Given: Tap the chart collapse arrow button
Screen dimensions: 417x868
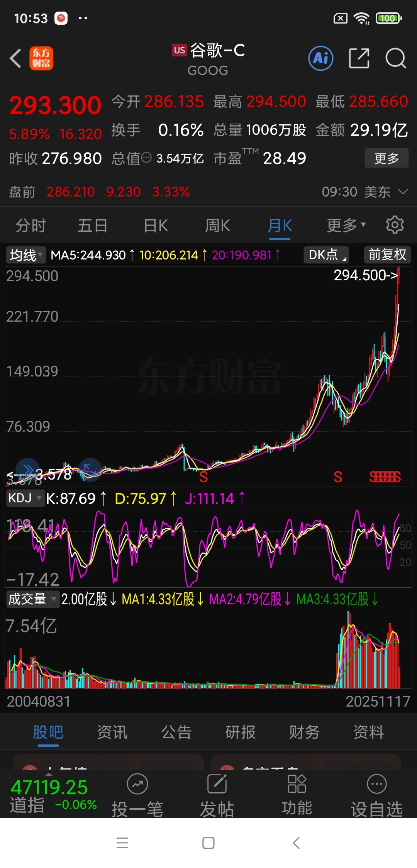Looking at the screenshot, I should pyautogui.click(x=90, y=470).
